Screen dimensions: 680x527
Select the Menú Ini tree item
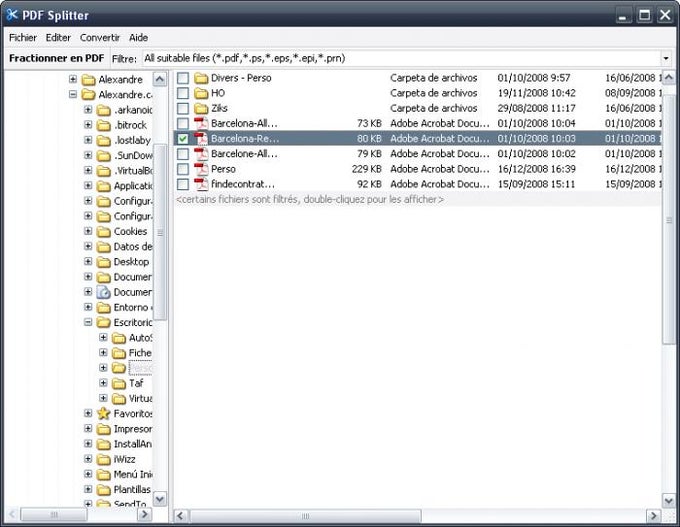pos(133,475)
